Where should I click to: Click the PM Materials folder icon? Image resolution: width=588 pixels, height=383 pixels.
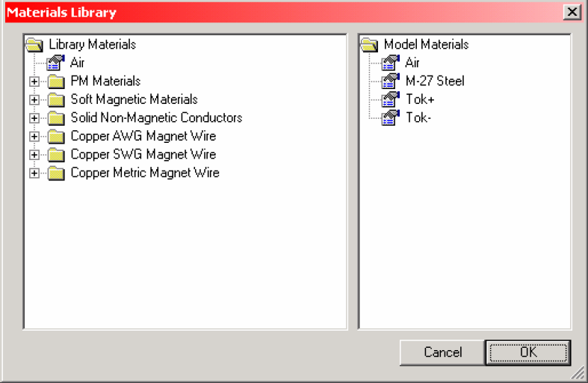point(56,81)
